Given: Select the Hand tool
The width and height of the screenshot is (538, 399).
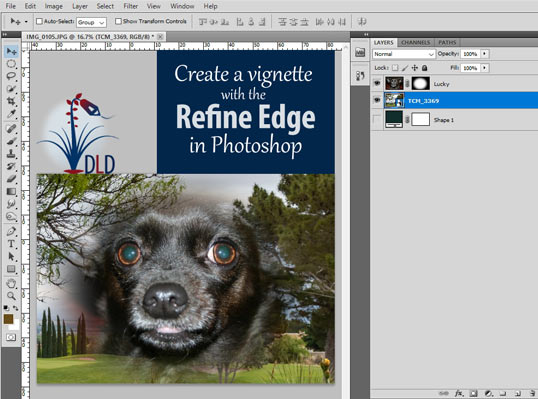Looking at the screenshot, I should (x=11, y=284).
